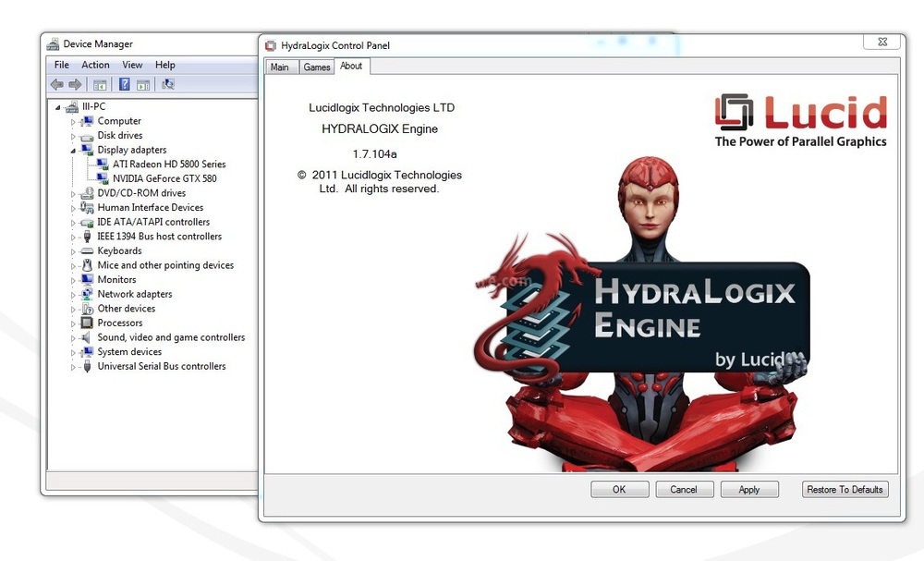
Task: Click the Other devices category icon
Action: coord(87,309)
